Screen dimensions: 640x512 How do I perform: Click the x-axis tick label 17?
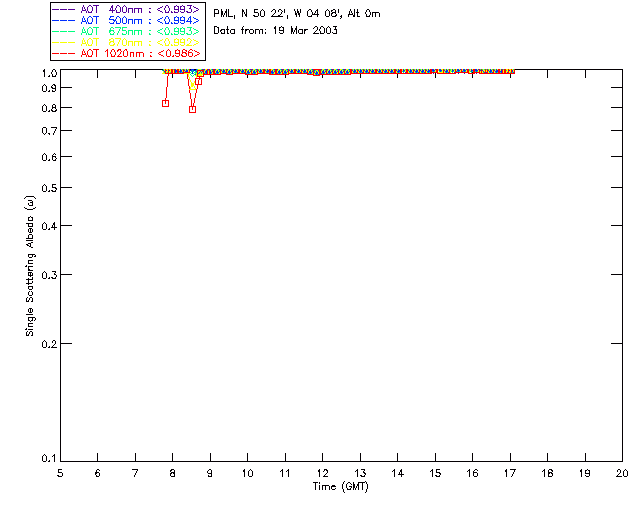coord(510,473)
